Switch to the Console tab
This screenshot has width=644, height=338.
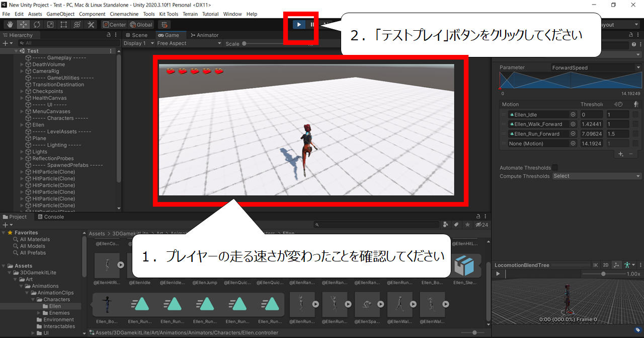coord(51,217)
